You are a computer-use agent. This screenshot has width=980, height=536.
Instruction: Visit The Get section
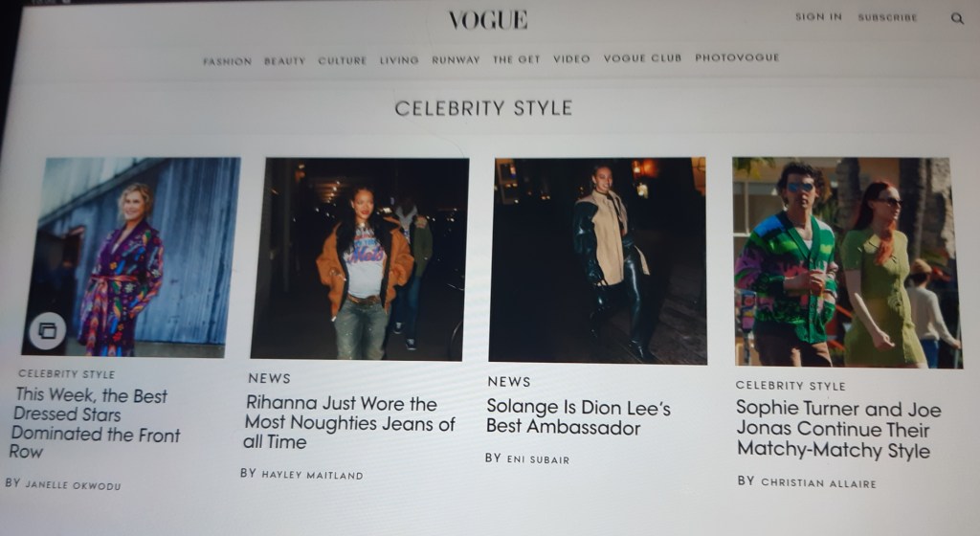tap(516, 59)
